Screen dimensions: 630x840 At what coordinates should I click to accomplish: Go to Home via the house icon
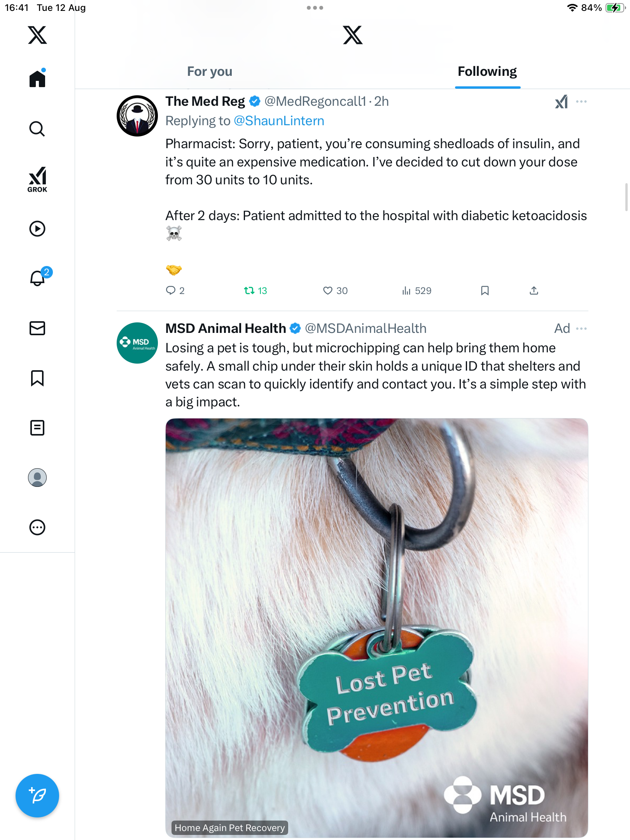pyautogui.click(x=37, y=79)
